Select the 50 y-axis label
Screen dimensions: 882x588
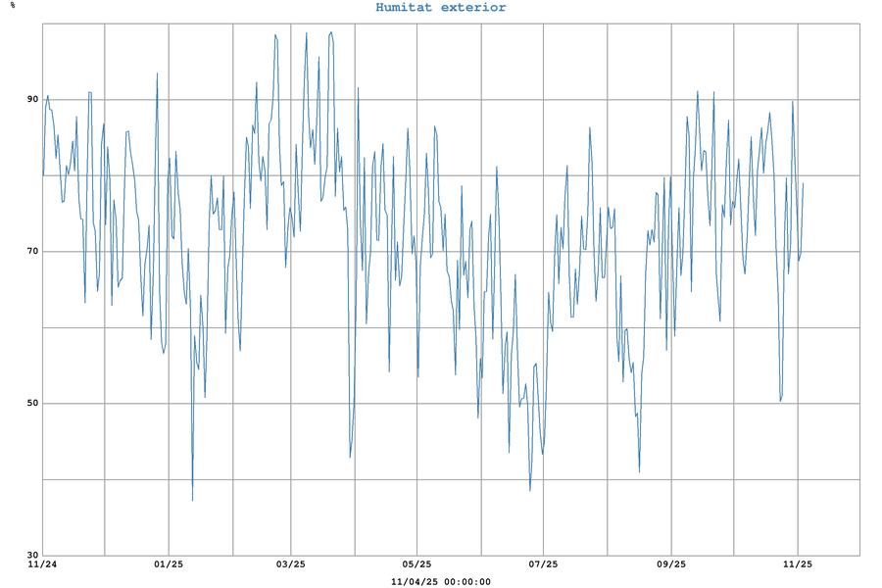(32, 404)
